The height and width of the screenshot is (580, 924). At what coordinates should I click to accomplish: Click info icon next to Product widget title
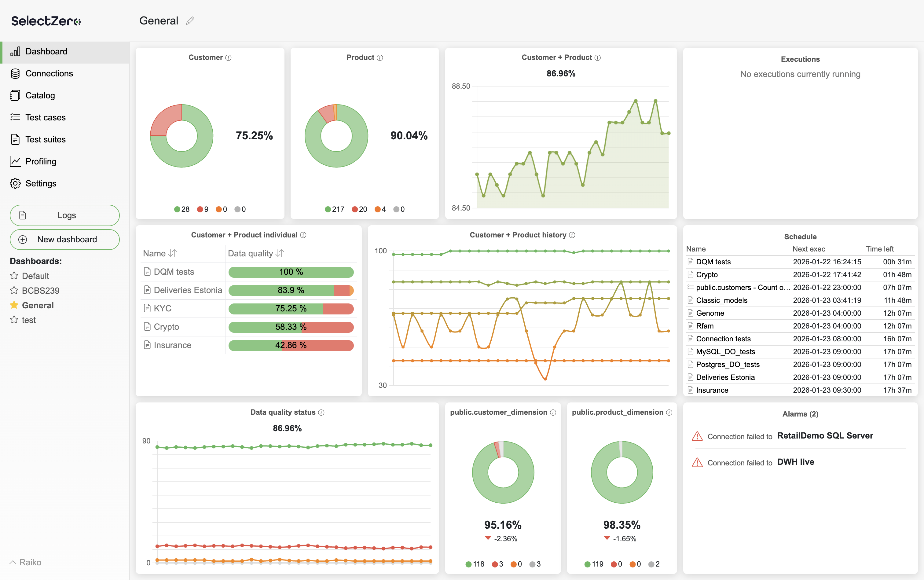coord(380,57)
